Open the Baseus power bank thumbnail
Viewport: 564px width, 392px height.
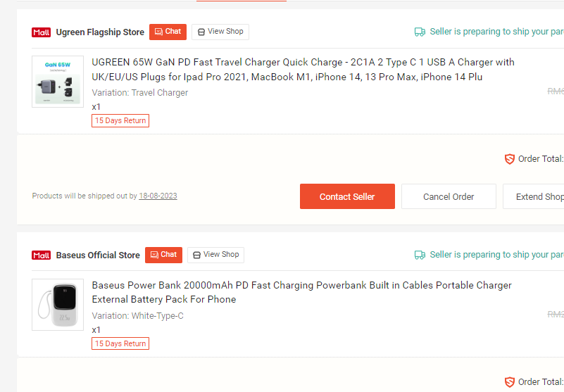tap(58, 305)
